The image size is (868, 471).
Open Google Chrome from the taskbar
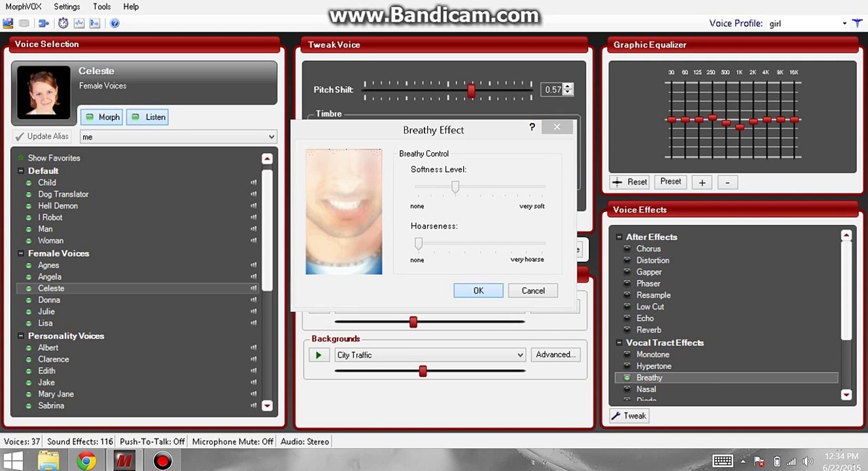(86, 461)
